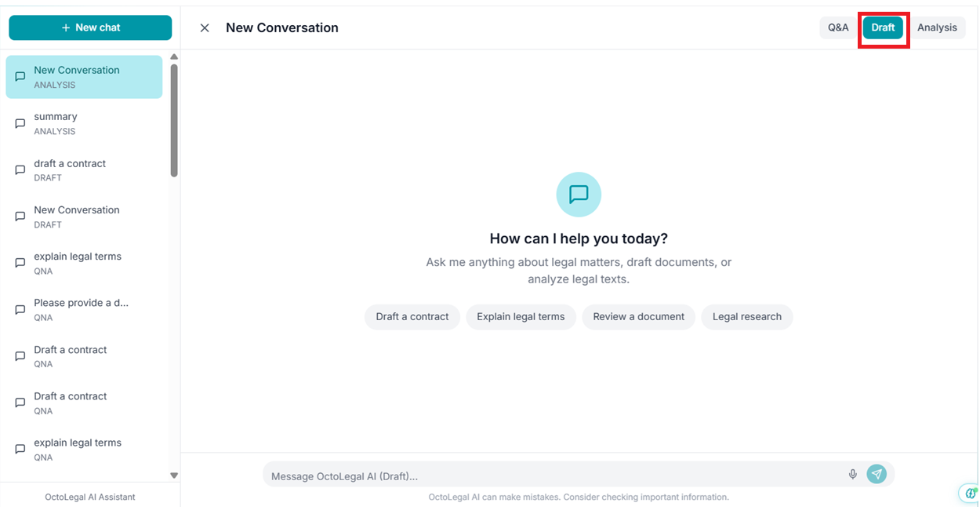Click chat icon next to 'Please provide a d...'

coord(20,310)
